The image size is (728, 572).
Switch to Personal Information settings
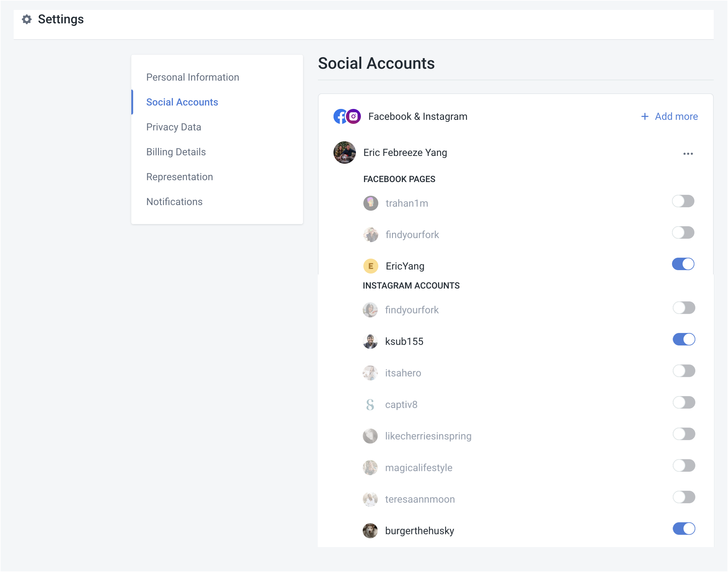pos(193,77)
